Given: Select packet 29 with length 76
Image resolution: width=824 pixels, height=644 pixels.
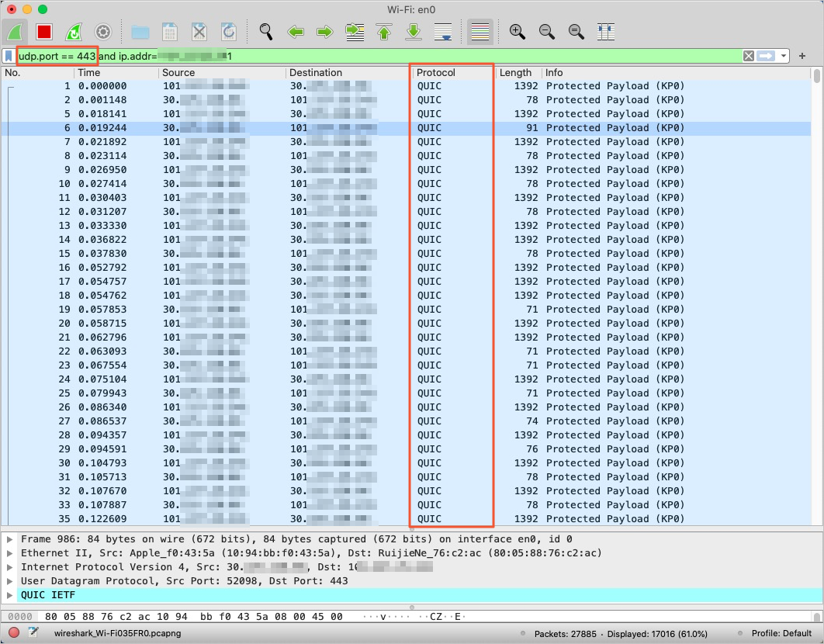Looking at the screenshot, I should coord(407,449).
